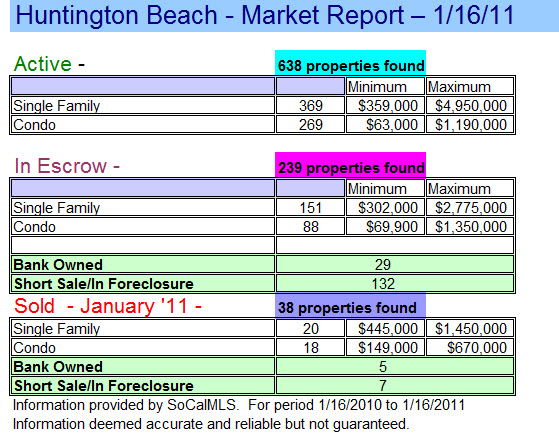Select In Escrow Bank Owned value 29
This screenshot has width=559, height=442.
pos(395,264)
